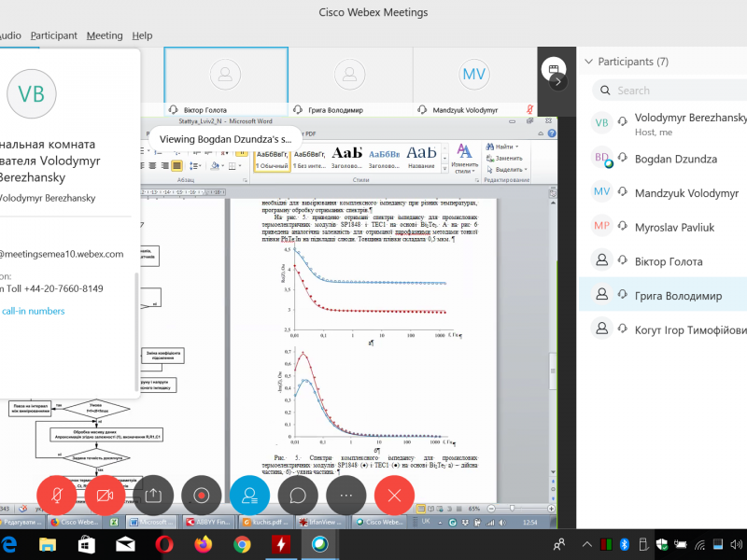Viewport: 747px width, 560px height.
Task: Open Firefox from the Windows taskbar
Action: [x=204, y=544]
